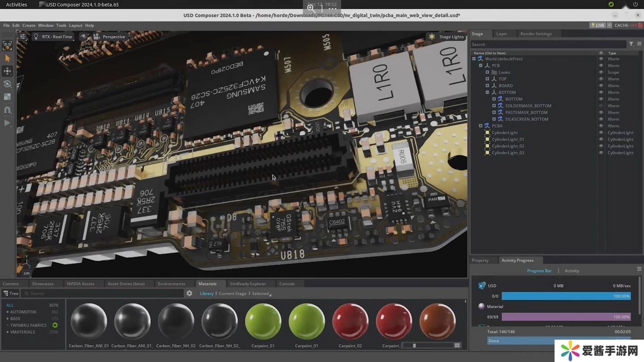Activate the move tool in left toolbar

coord(7,71)
